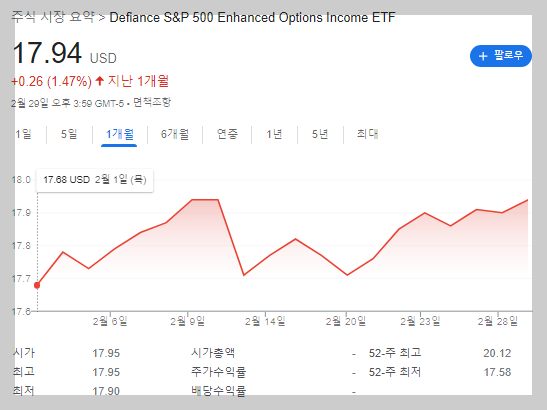Click the 주가수익률 label
Viewport: 547px width, 410px height.
pos(218,372)
